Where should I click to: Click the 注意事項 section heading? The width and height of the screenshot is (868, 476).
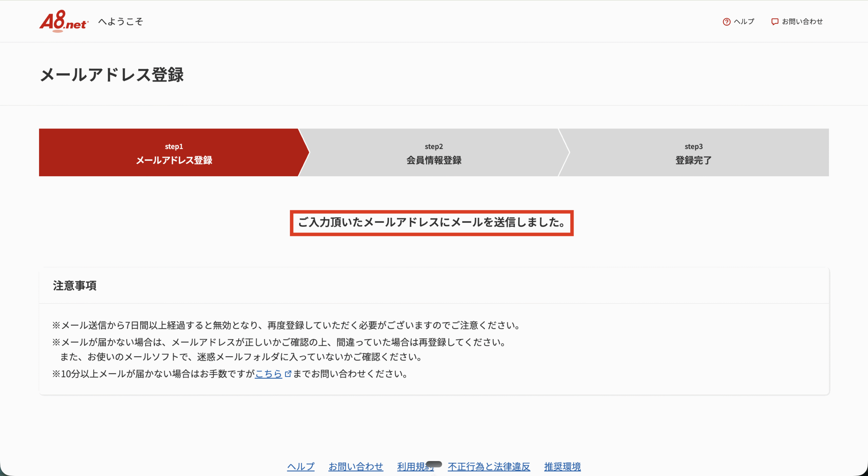(x=75, y=285)
